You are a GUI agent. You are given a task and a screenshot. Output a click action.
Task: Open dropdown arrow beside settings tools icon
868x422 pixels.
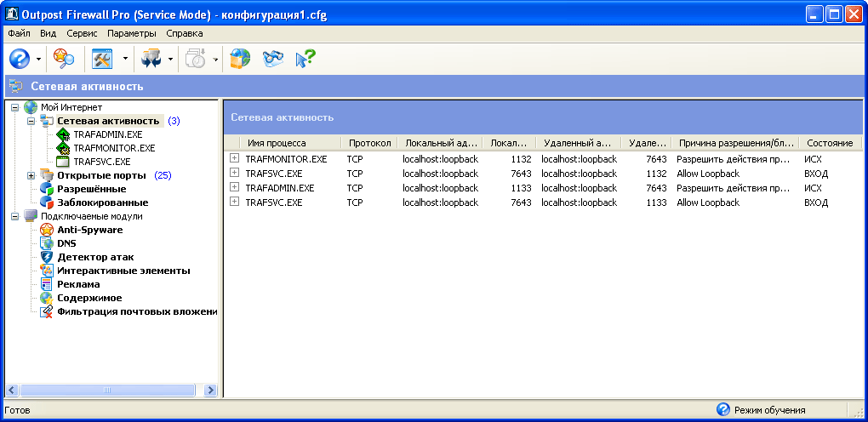126,59
